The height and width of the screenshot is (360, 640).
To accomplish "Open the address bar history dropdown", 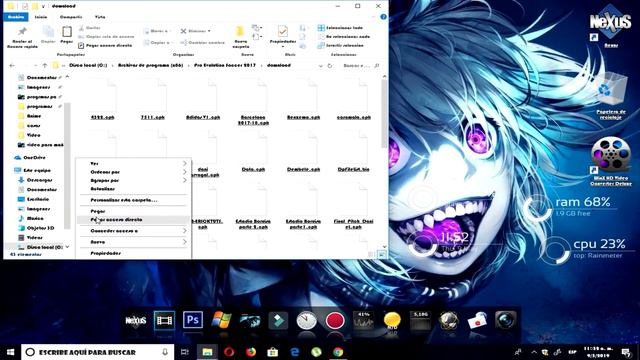I will [x=320, y=65].
